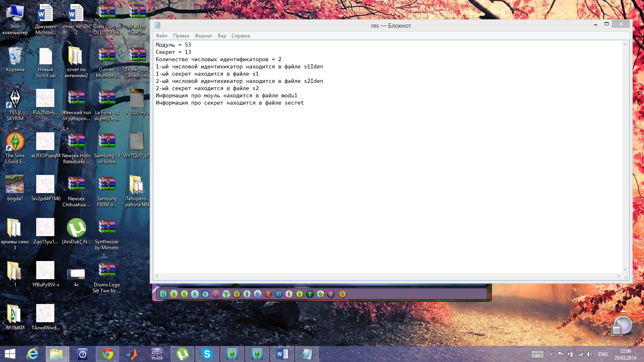This screenshot has height=362, width=644.
Task: Open the touch keyboard tray icon
Action: click(x=537, y=354)
